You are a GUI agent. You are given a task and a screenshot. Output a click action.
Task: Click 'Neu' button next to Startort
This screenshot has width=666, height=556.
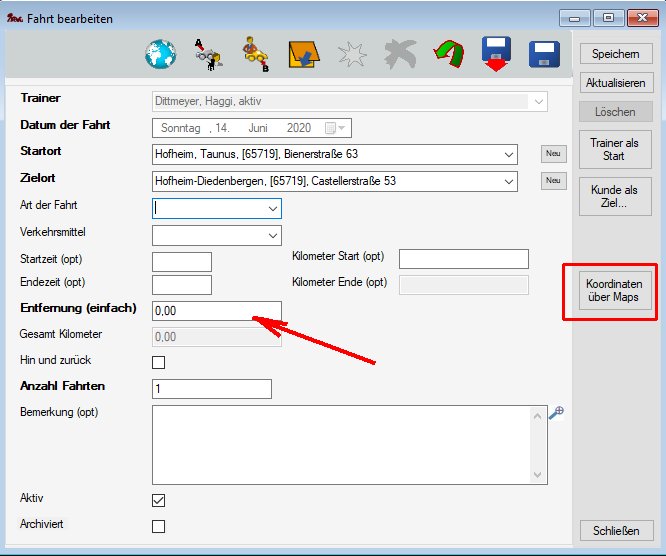pos(553,154)
